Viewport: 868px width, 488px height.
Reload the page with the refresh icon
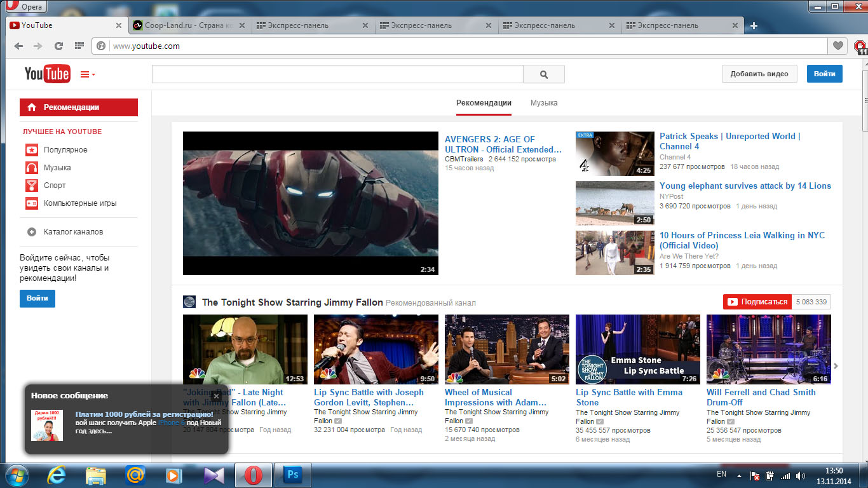[58, 46]
